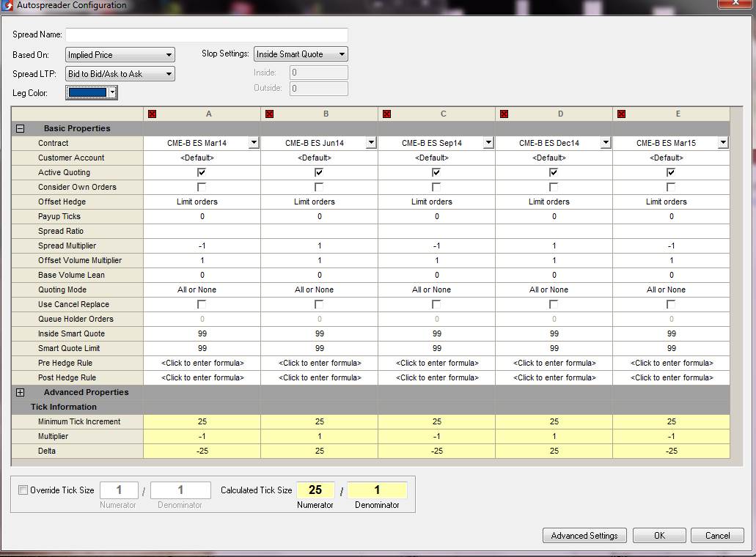The image size is (756, 557).
Task: Collapse the Basic Properties section
Action: click(x=21, y=128)
